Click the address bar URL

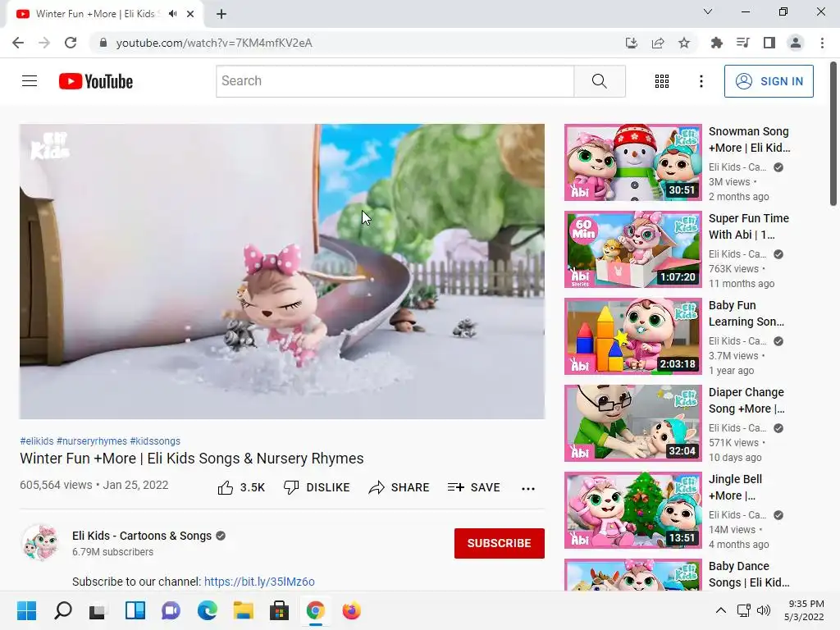(x=214, y=43)
